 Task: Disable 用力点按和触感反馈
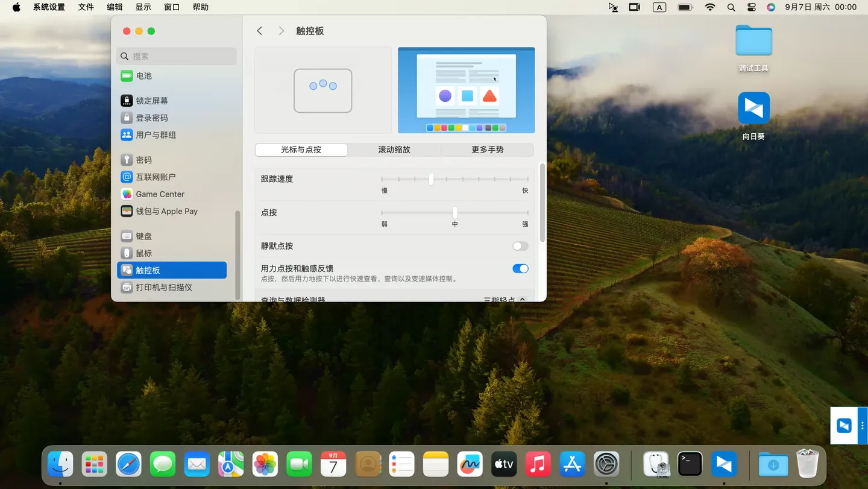tap(519, 268)
